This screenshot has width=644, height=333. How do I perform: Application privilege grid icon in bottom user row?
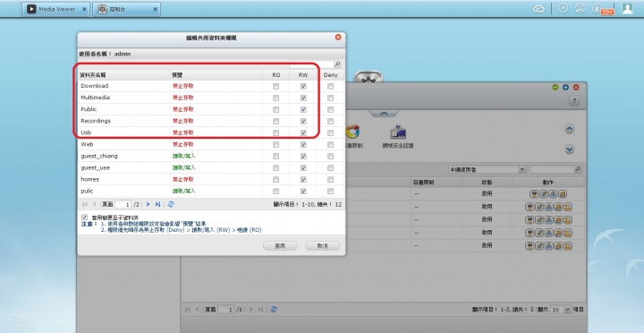(x=568, y=246)
